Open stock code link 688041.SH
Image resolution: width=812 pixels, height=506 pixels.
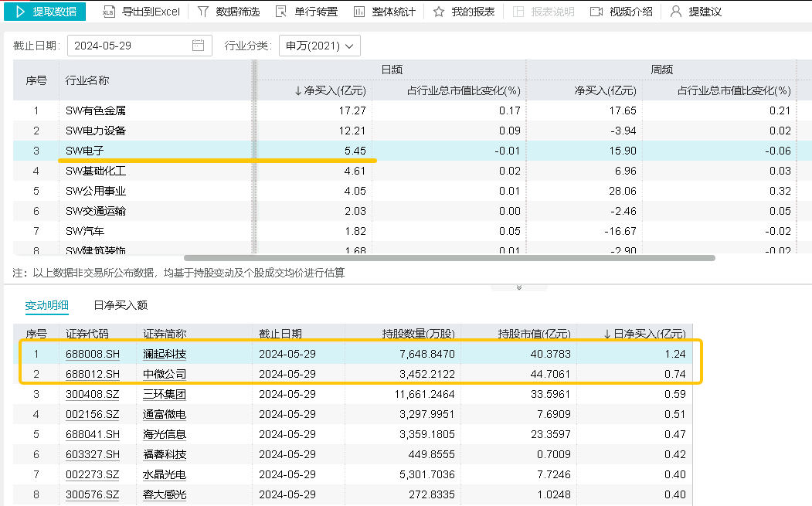(93, 434)
